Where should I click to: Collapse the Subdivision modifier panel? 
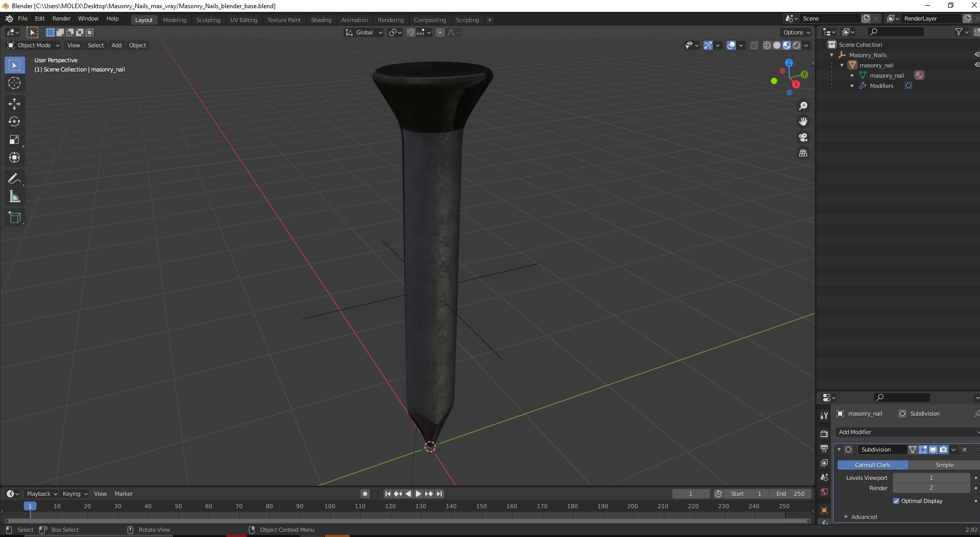coord(839,450)
